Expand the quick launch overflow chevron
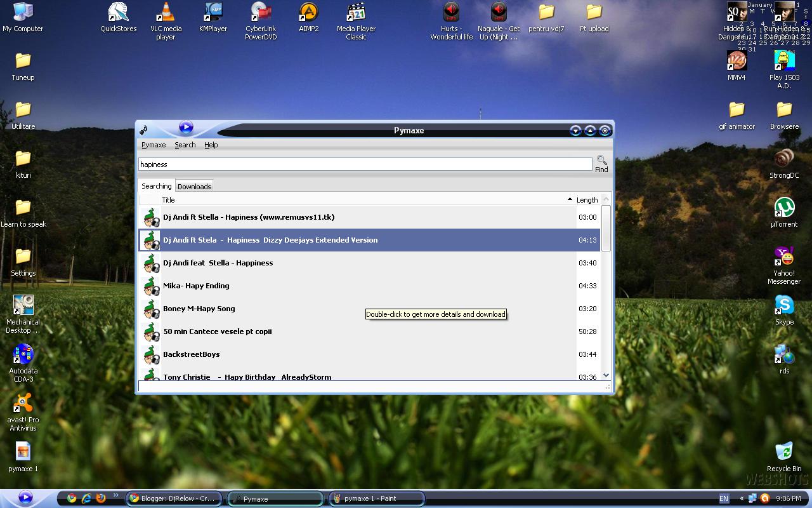The height and width of the screenshot is (508, 812). [115, 495]
